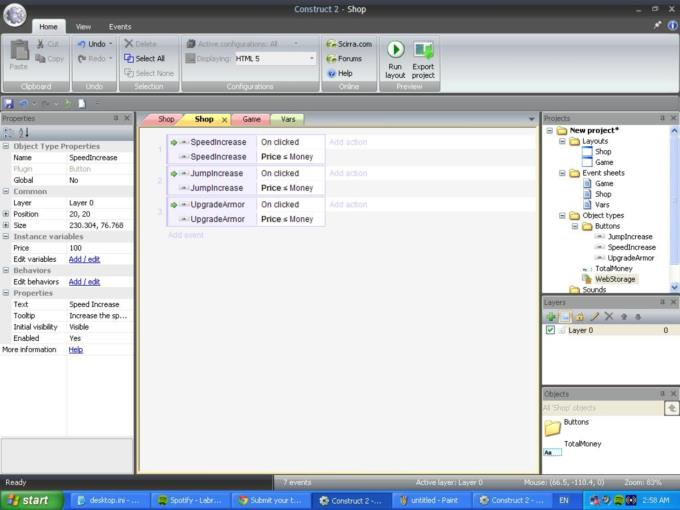Click the alphabetical sort icon in Properties
680x510 pixels.
[x=24, y=133]
